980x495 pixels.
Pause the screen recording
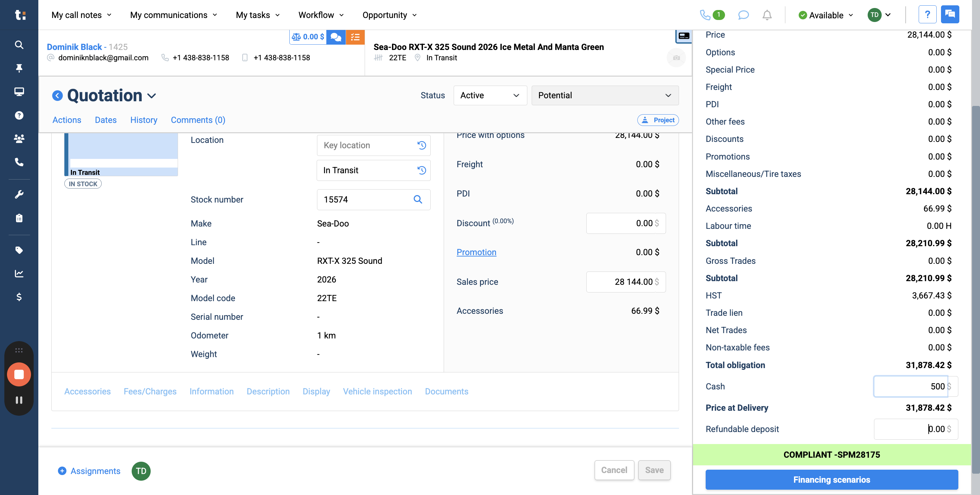[19, 400]
